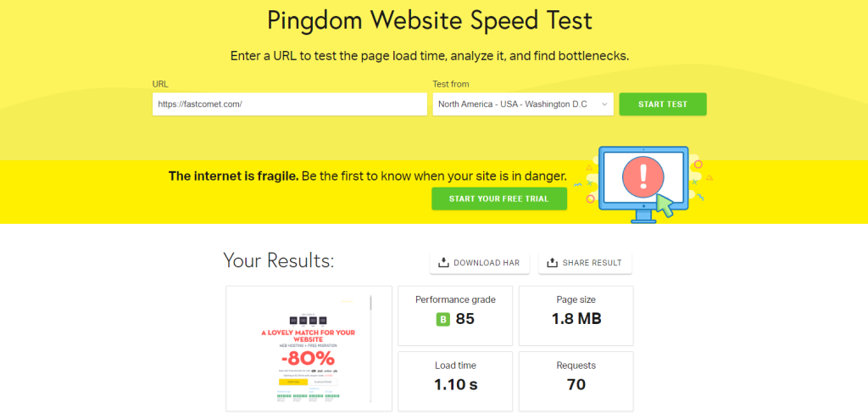This screenshot has width=868, height=419.
Task: Click the URL input field
Action: click(289, 104)
